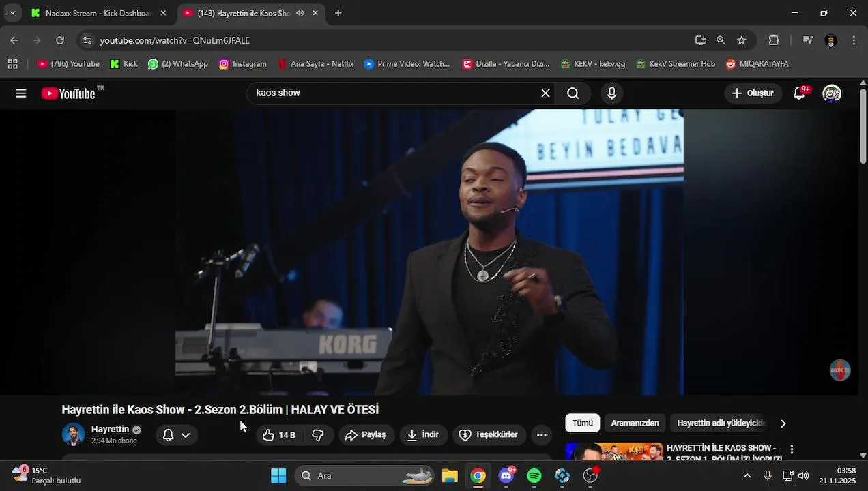Open the account avatar menu
868x491 pixels.
tap(832, 93)
